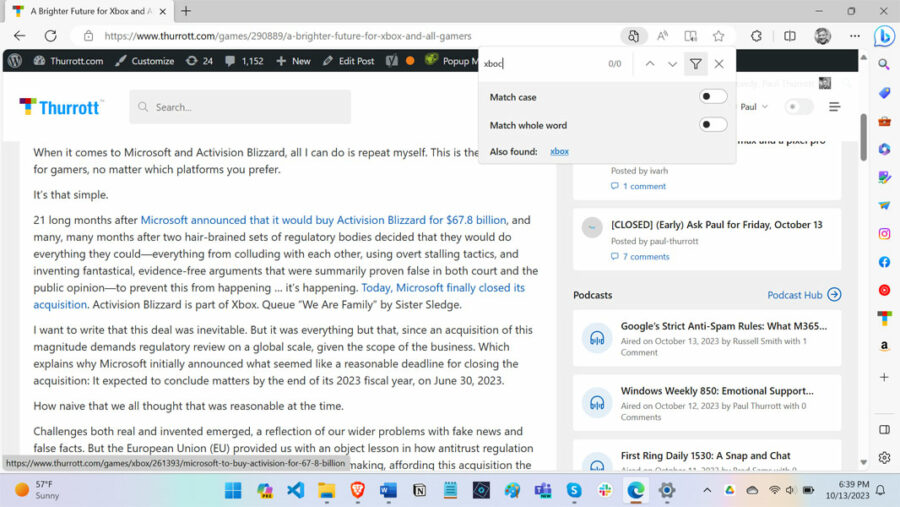Open the Edge profile avatar
This screenshot has height=507, width=900.
click(823, 36)
